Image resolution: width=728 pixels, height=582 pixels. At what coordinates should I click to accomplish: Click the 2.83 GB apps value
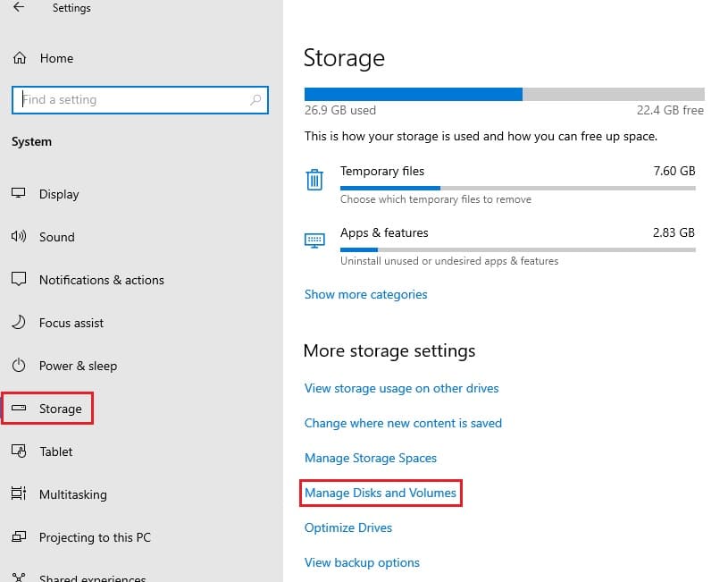pyautogui.click(x=674, y=232)
